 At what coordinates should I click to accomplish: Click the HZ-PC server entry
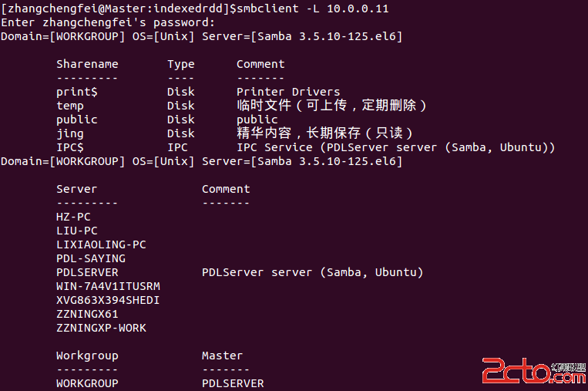click(73, 217)
